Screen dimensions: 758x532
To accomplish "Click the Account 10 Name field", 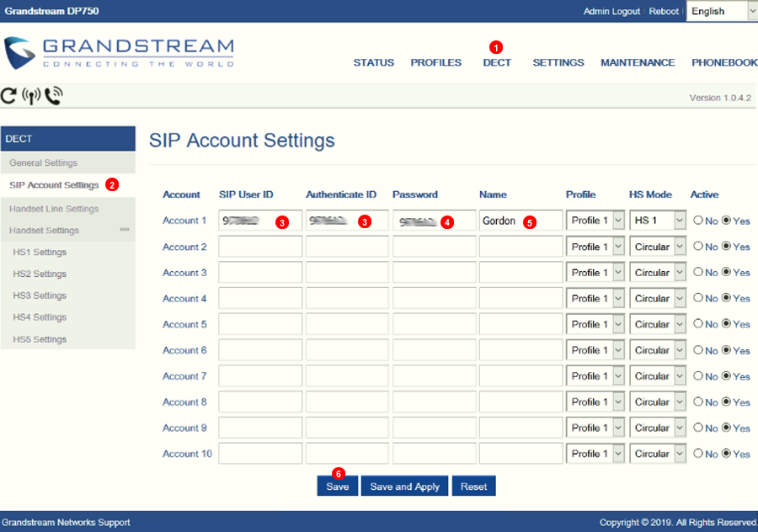I will (x=521, y=454).
